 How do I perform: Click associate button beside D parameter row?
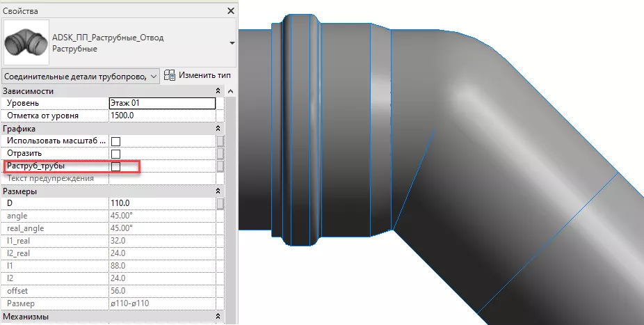pos(220,203)
